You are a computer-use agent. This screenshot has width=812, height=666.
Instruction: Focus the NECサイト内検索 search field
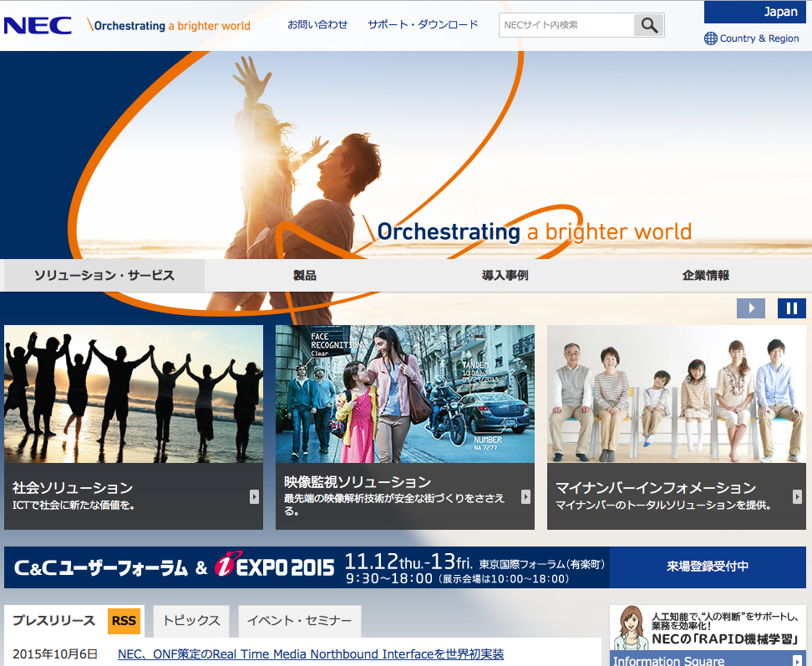pos(566,25)
